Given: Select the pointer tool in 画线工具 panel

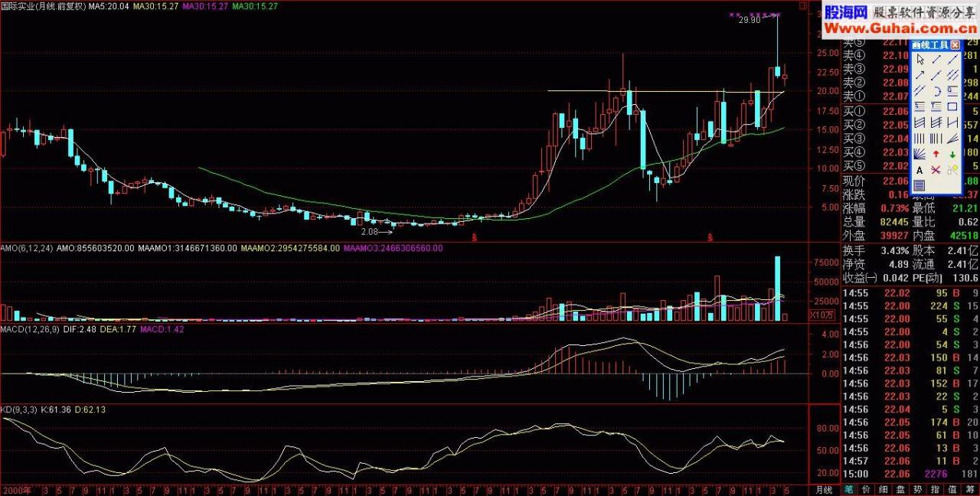Looking at the screenshot, I should [x=920, y=59].
